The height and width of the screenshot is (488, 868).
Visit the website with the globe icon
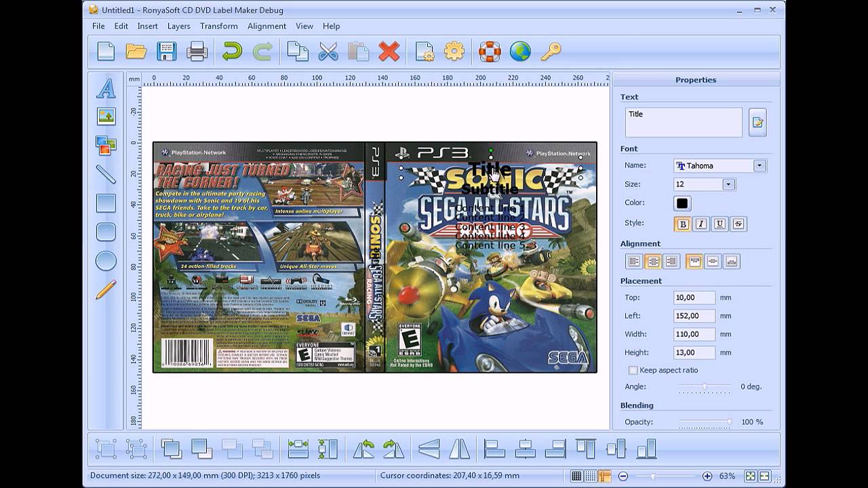(x=520, y=52)
